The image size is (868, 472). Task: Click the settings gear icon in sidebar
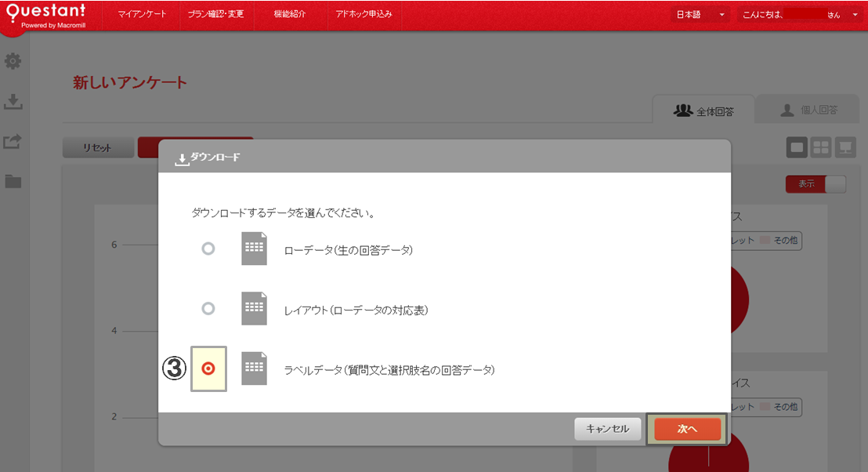click(13, 61)
